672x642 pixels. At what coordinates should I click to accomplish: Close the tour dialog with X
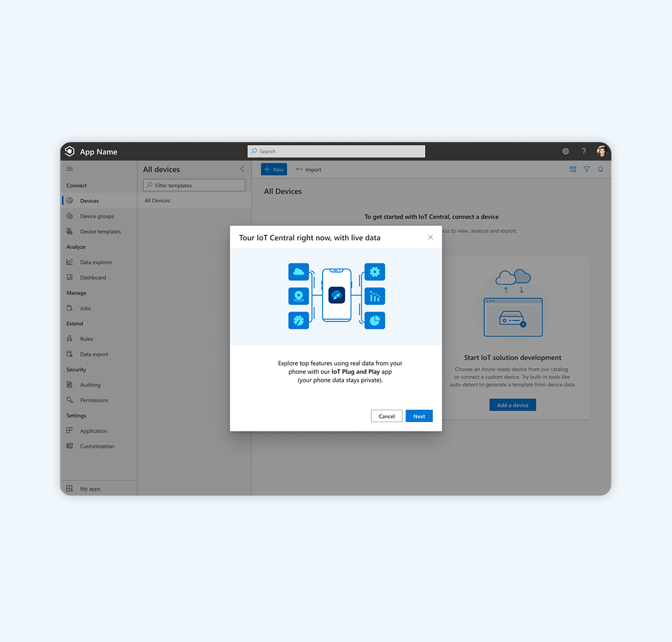(430, 238)
